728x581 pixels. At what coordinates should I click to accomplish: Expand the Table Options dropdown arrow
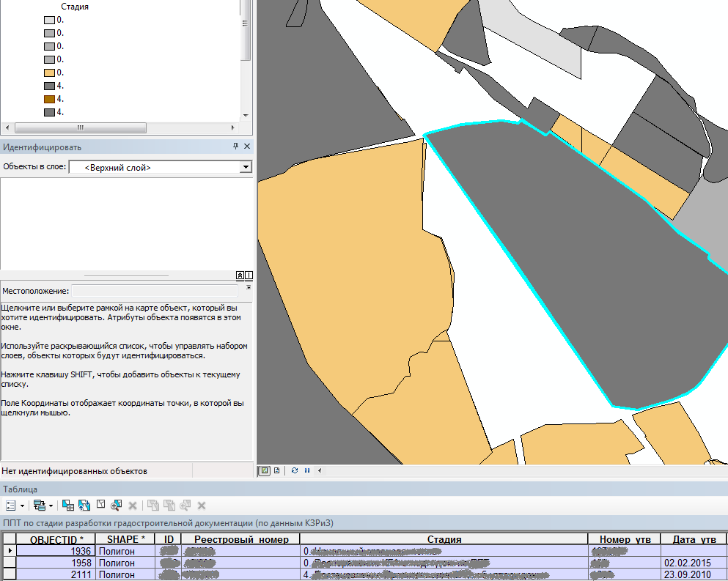(22, 506)
